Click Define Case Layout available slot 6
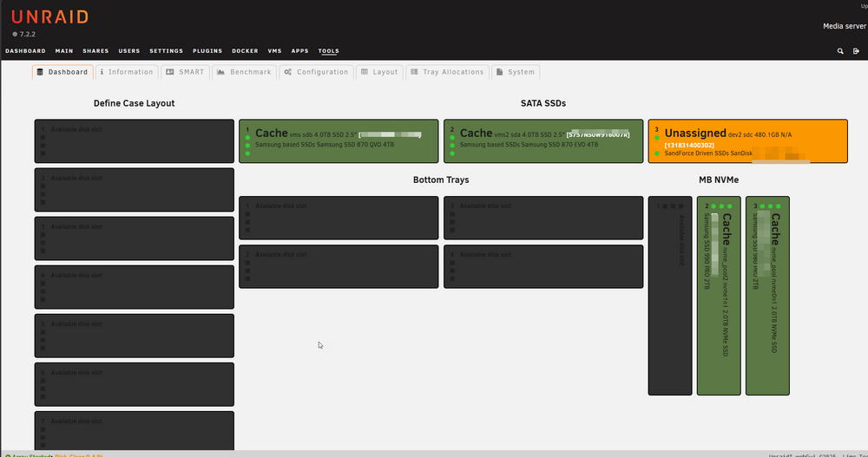 point(134,384)
